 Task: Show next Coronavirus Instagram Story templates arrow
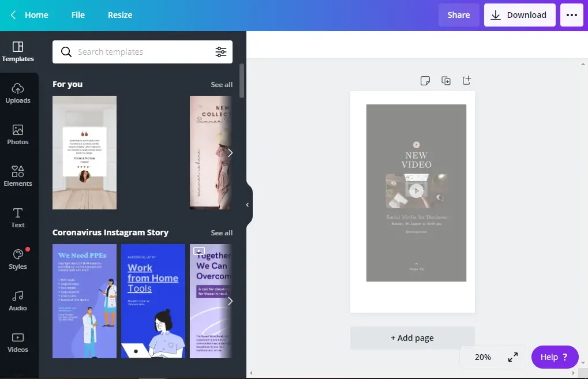click(x=230, y=301)
